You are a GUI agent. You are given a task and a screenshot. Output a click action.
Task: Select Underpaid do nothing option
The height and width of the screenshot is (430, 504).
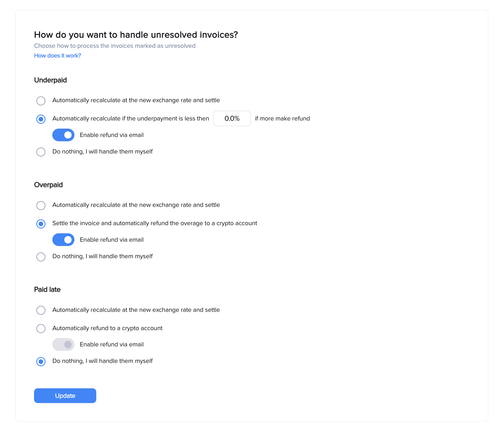(41, 152)
